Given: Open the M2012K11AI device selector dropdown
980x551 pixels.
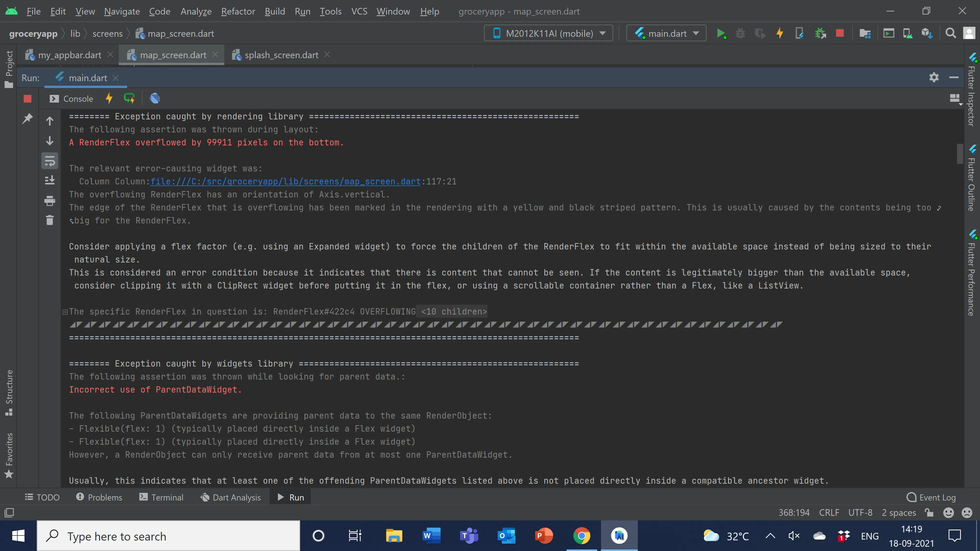Looking at the screenshot, I should 549,33.
